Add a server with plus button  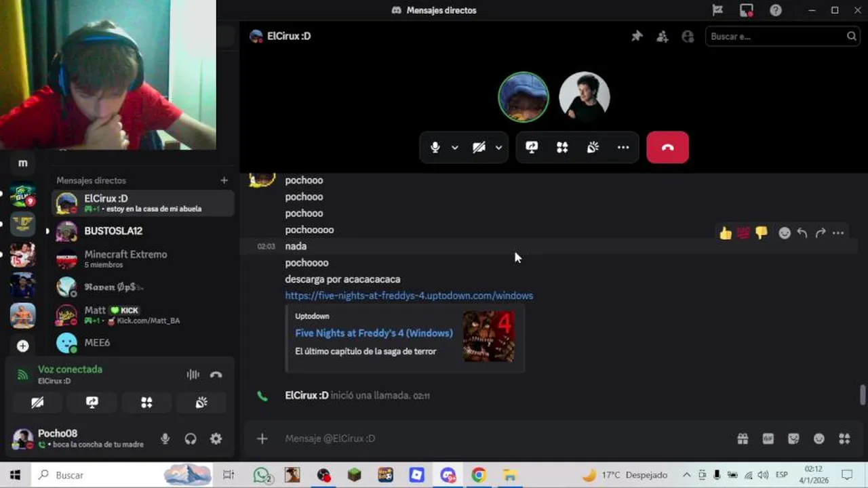point(22,346)
